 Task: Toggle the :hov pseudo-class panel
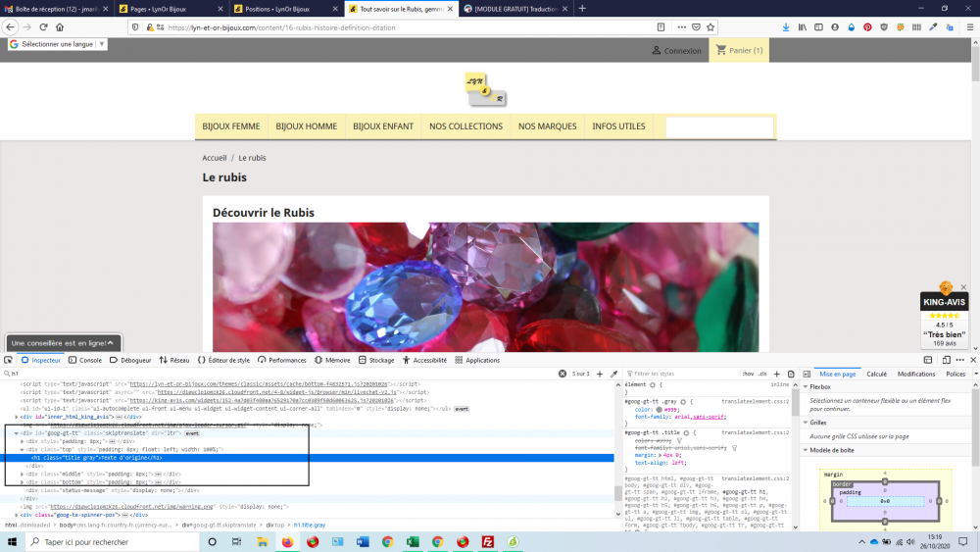point(748,374)
